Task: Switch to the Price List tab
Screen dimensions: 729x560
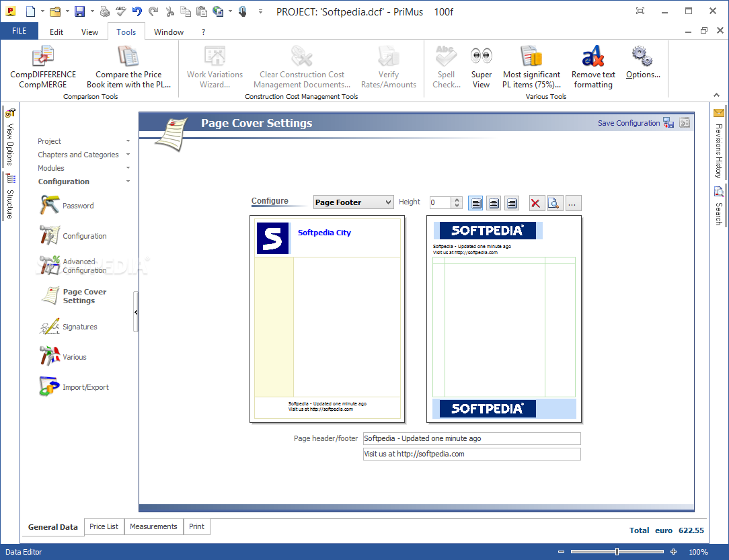Action: (104, 526)
